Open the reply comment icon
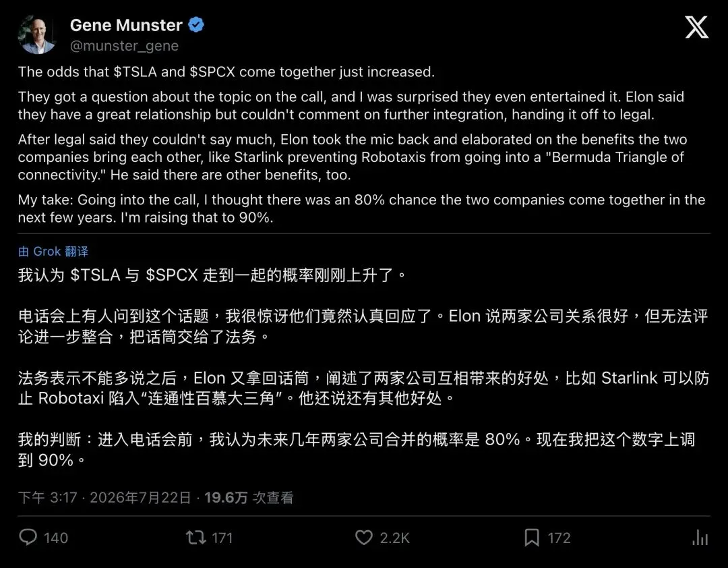728x568 pixels. click(x=28, y=538)
